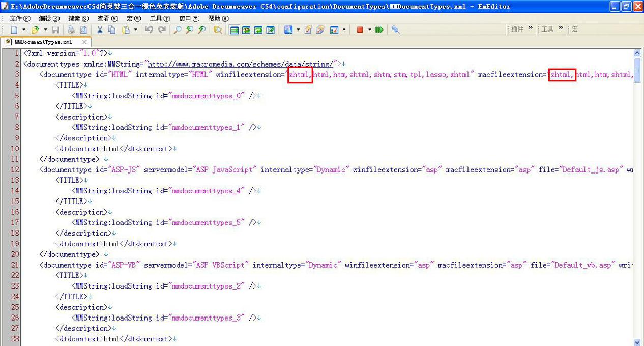The width and height of the screenshot is (644, 346).
Task: Select the MMDocumentTypes.xml tab
Action: tap(43, 42)
